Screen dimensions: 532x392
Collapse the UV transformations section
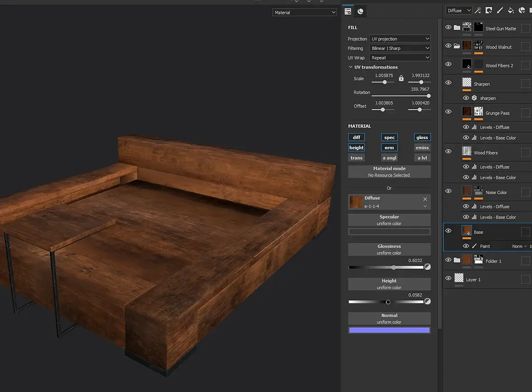coord(351,67)
